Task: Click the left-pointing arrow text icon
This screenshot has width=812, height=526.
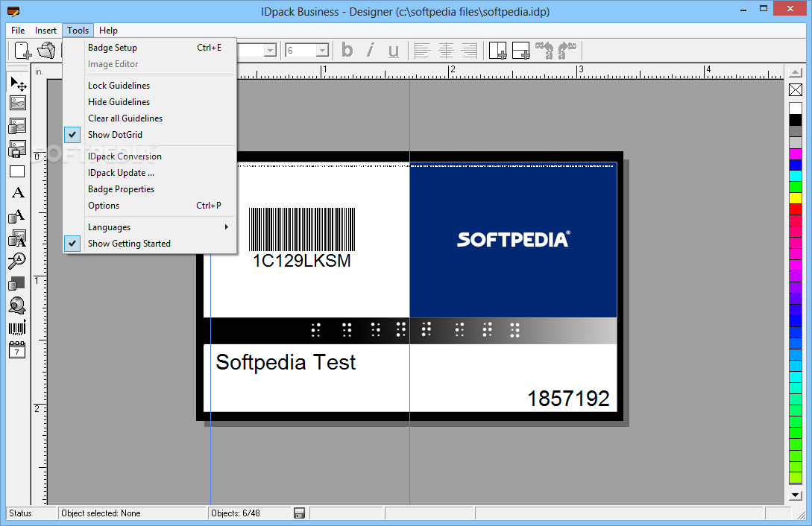Action: tap(544, 50)
